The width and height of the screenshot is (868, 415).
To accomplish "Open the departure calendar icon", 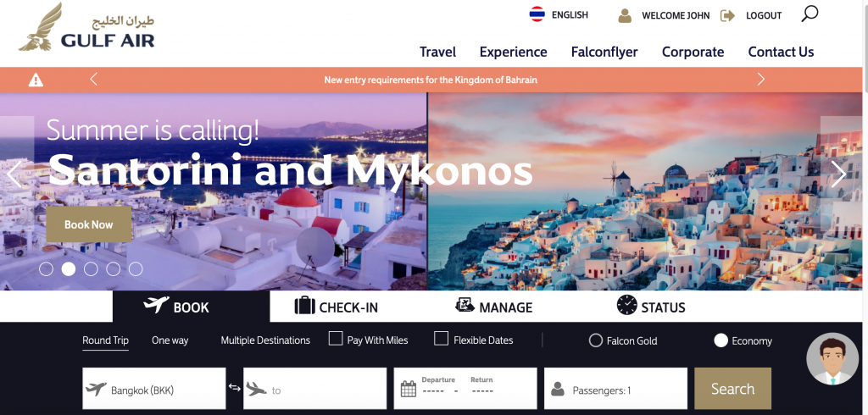I will [408, 389].
